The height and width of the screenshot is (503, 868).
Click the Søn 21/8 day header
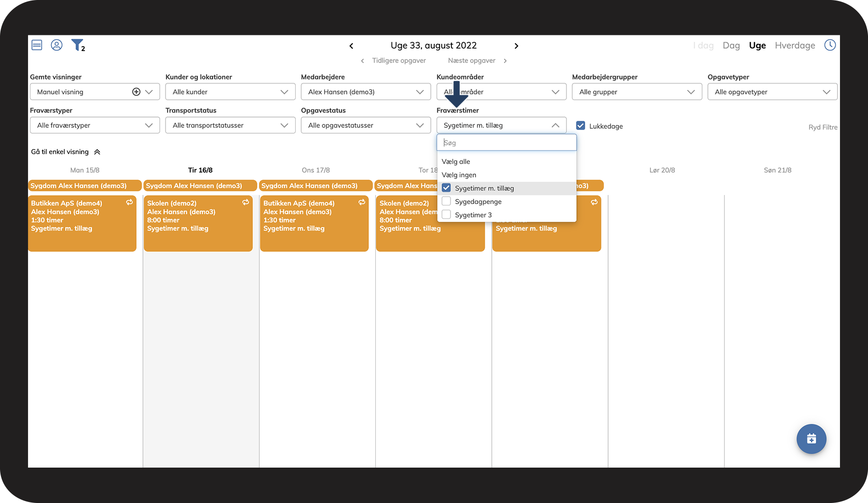pos(778,170)
